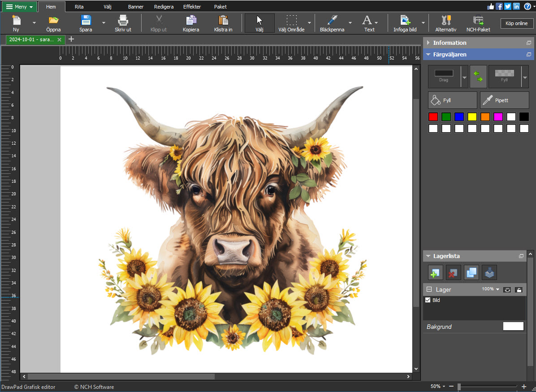Image resolution: width=536 pixels, height=392 pixels.
Task: Open Drag stroke color dropdown
Action: click(x=464, y=77)
